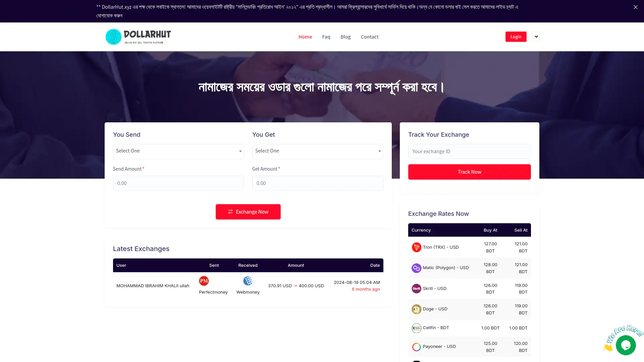644x362 pixels.
Task: Expand the dropdown arrow beside Login
Action: (536, 37)
